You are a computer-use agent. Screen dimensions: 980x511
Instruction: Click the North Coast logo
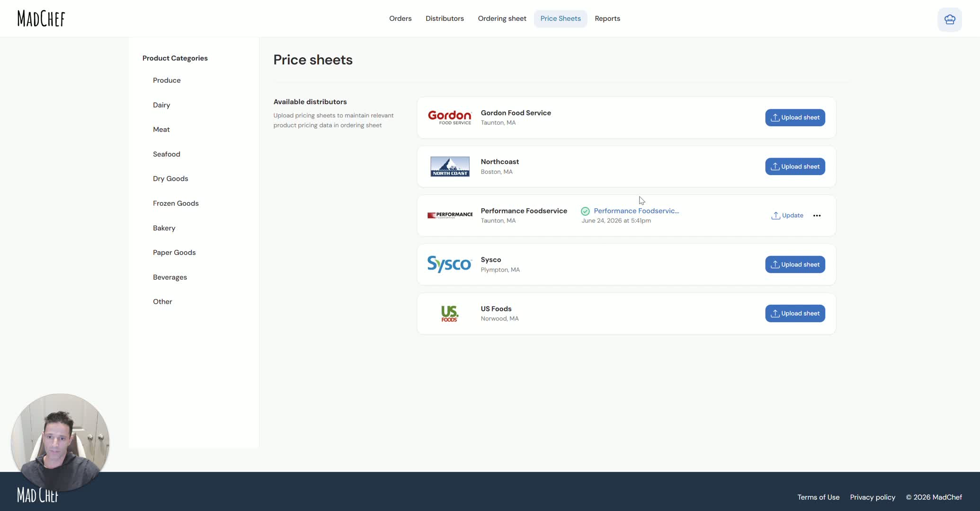pos(450,167)
